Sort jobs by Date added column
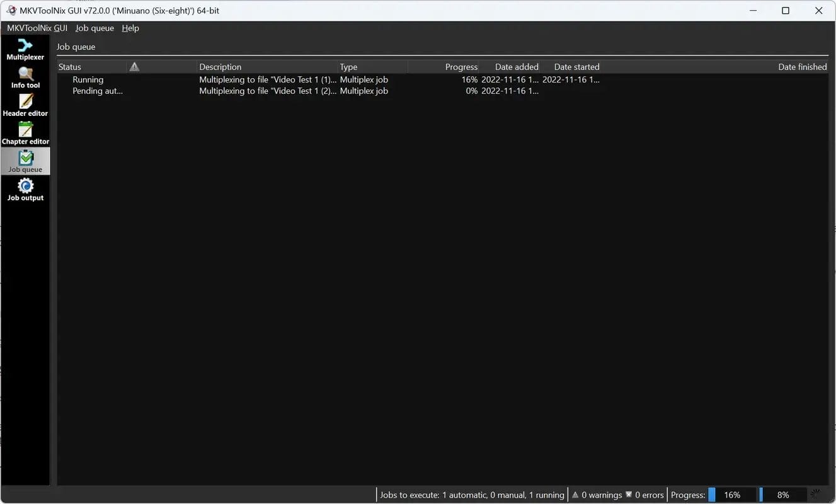The image size is (836, 504). click(516, 67)
